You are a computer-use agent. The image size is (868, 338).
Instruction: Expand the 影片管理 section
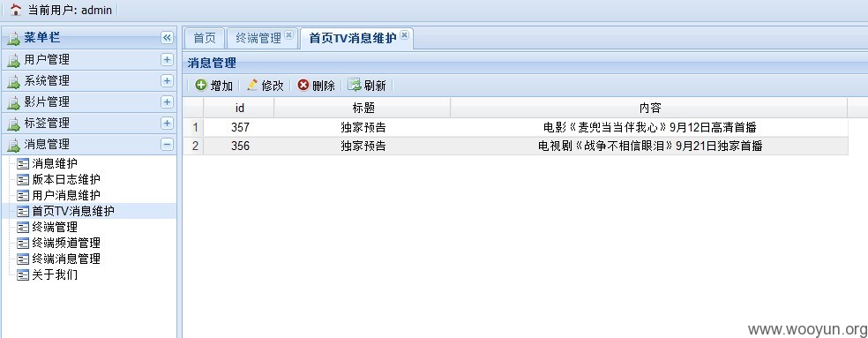tap(168, 102)
